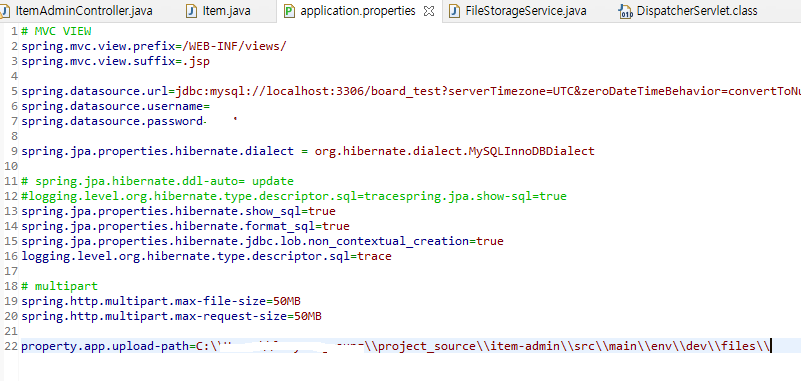This screenshot has height=381, width=801.
Task: Click the '# MVC VIEW' comment line
Action: (x=56, y=31)
